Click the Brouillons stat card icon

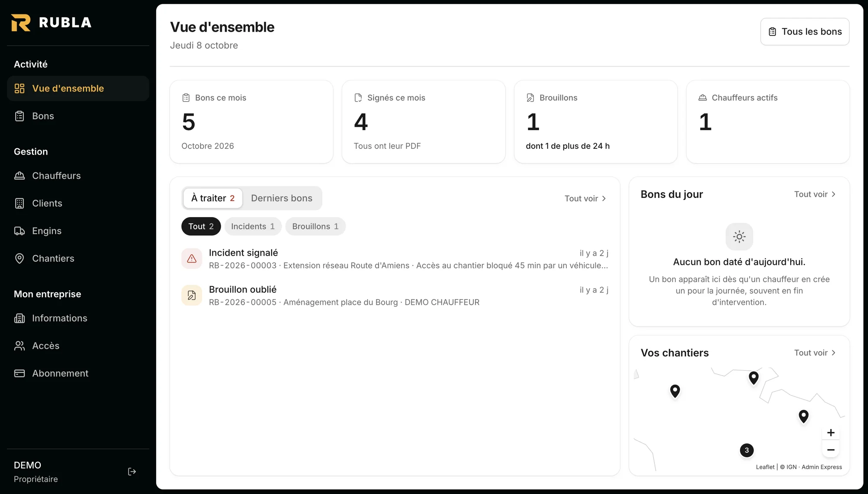530,98
